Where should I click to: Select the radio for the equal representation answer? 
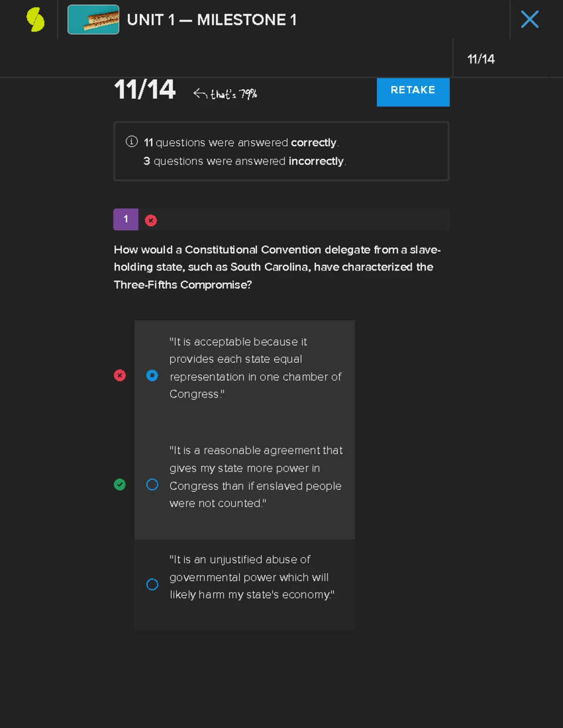(x=152, y=375)
